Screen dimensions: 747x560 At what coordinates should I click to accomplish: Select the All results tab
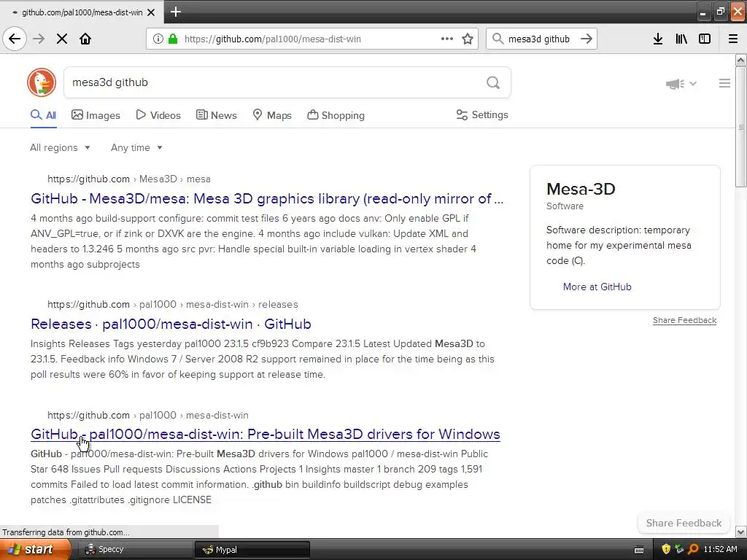click(43, 115)
